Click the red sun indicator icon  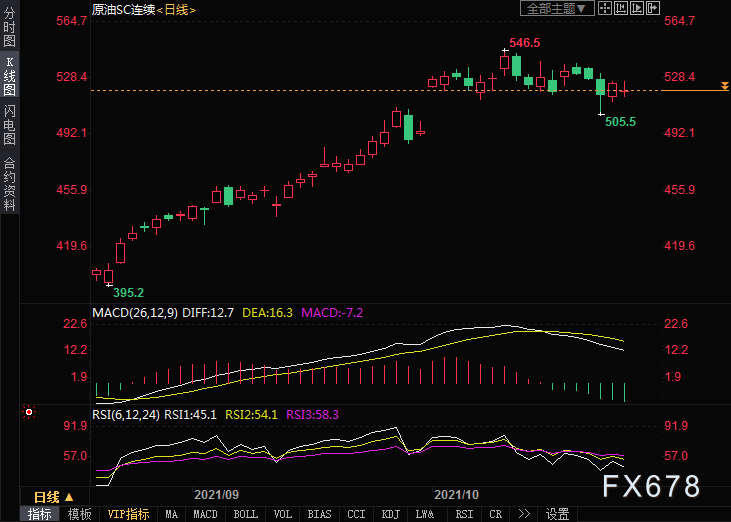coord(29,412)
